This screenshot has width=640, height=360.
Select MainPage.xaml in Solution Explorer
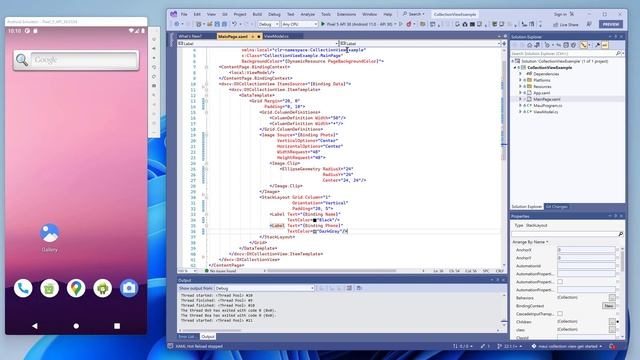tap(547, 99)
